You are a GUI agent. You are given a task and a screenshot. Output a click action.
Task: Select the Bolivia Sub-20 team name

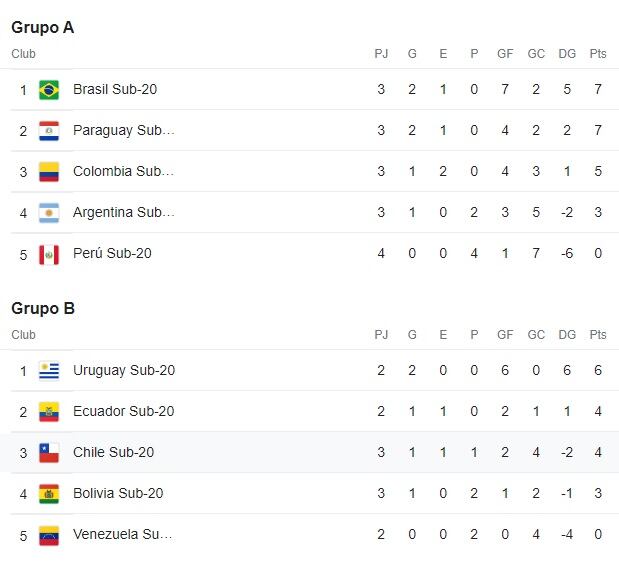(x=118, y=494)
